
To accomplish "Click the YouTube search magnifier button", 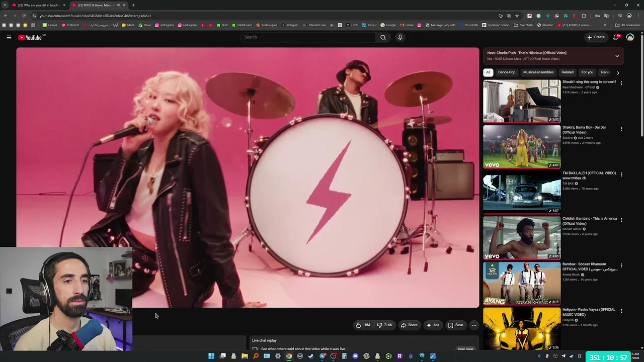I will click(x=383, y=37).
